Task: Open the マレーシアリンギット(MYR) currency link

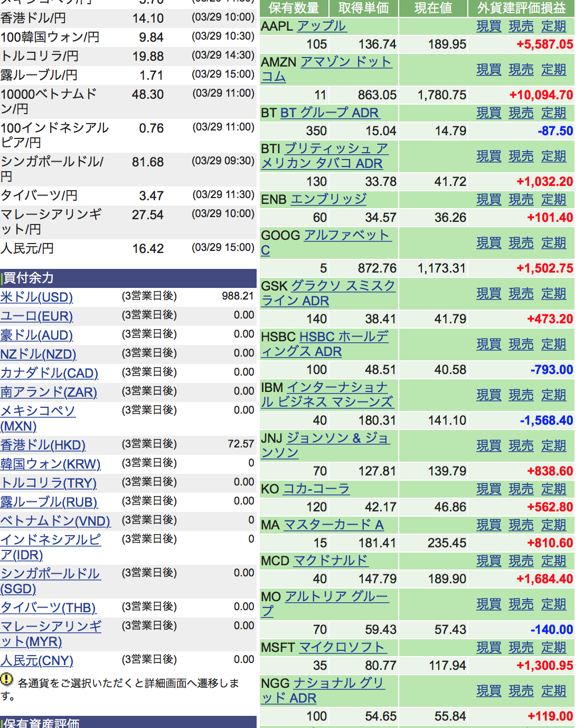Action: click(x=51, y=634)
